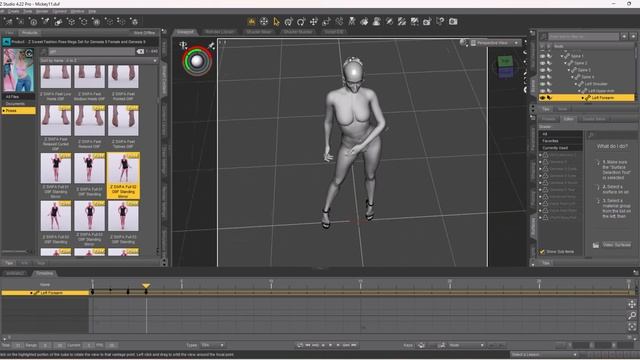Click the first keyframe on the Left Forearm track
The width and height of the screenshot is (640, 360).
[93, 292]
